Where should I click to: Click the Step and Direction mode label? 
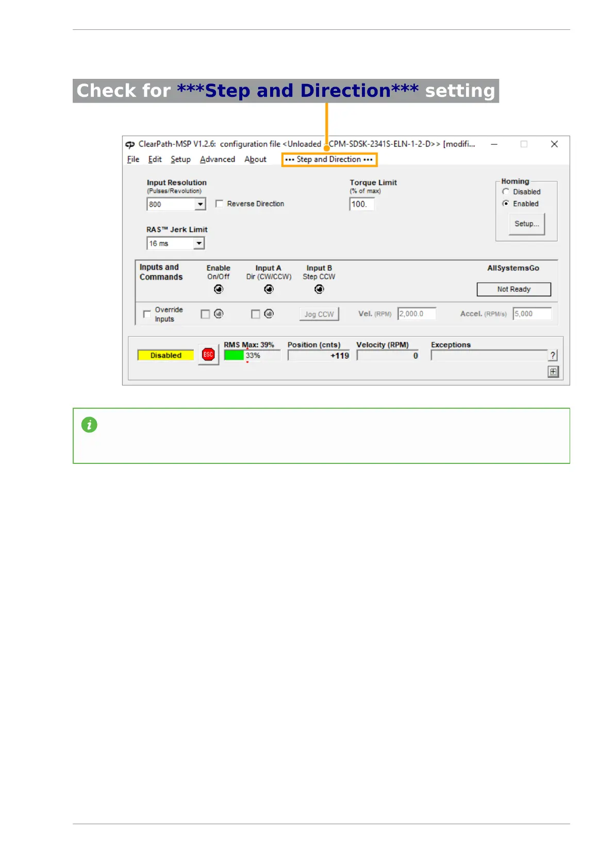[329, 159]
